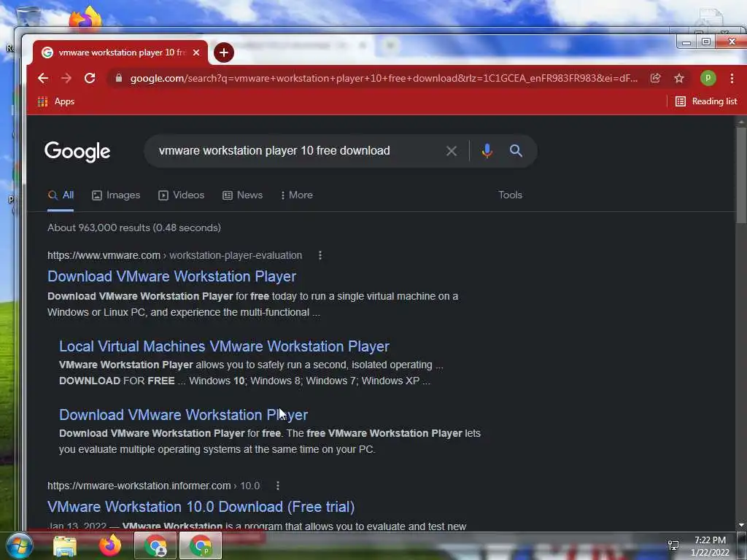Image resolution: width=747 pixels, height=560 pixels.
Task: Click the page vertical scrollbar thumb
Action: point(741,174)
